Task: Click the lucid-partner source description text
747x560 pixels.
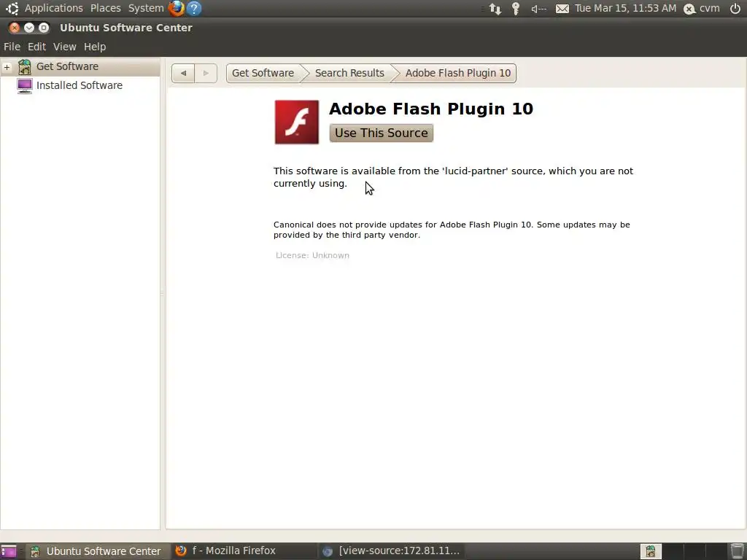Action: point(453,177)
